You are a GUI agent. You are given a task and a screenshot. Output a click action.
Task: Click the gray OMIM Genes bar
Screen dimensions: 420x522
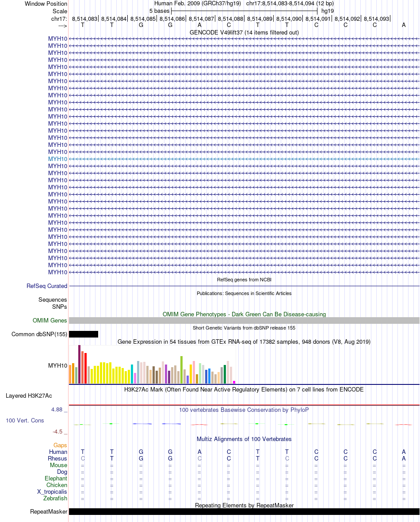pos(244,321)
